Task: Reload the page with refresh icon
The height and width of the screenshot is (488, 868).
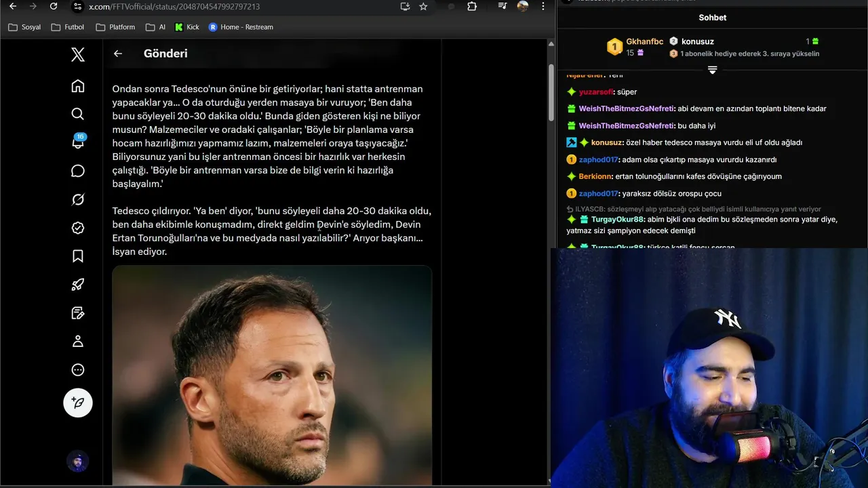Action: [x=54, y=6]
